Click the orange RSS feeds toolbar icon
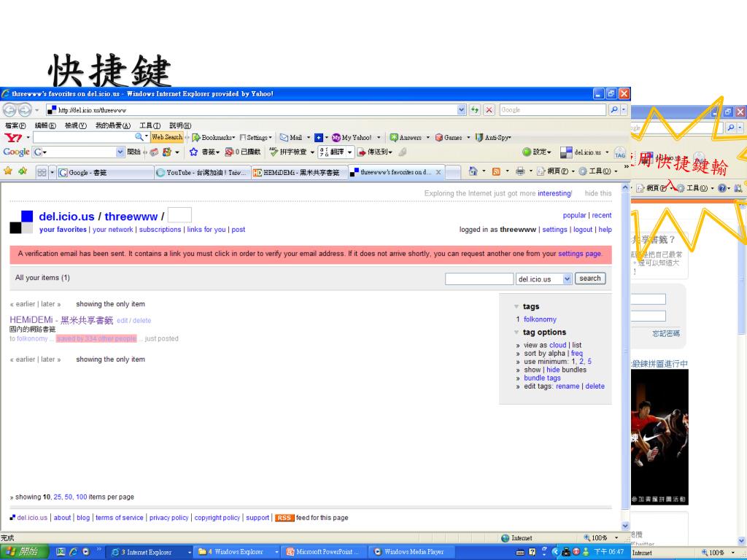 [496, 171]
